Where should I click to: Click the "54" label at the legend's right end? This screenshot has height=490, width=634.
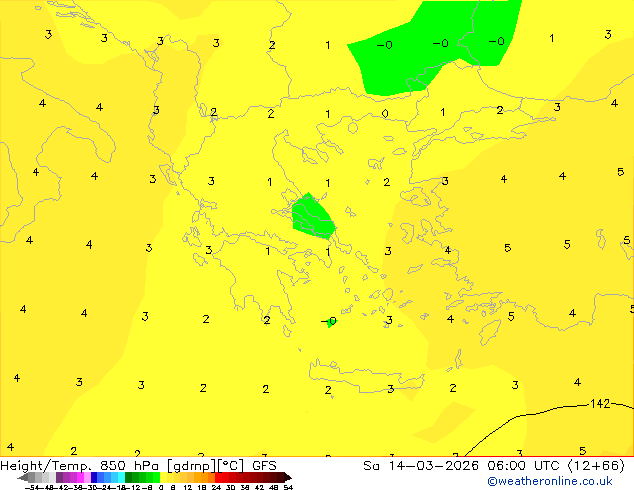(288, 487)
